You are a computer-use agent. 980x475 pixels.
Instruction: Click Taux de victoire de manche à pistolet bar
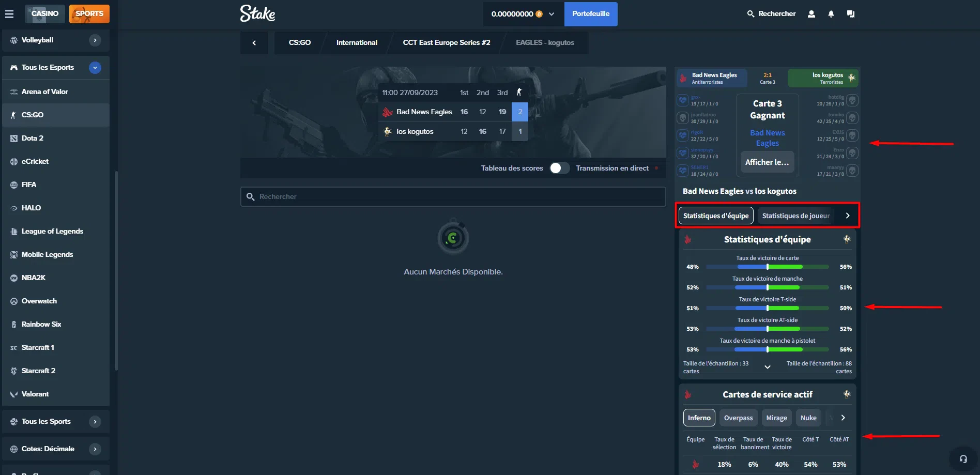768,349
